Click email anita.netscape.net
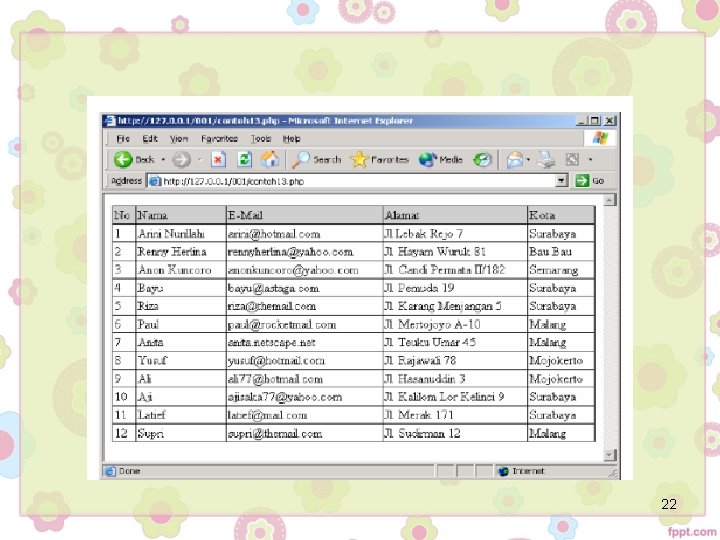The width and height of the screenshot is (720, 540). coord(271,343)
